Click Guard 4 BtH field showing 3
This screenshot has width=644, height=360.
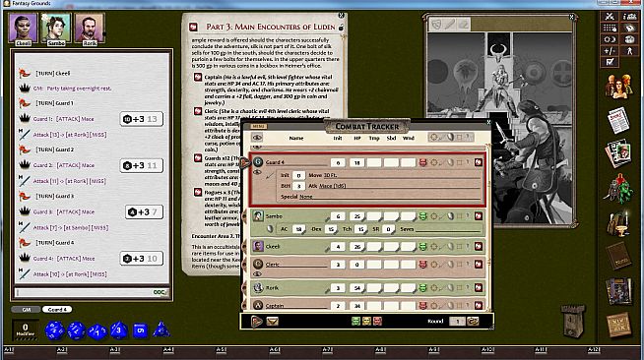point(298,186)
